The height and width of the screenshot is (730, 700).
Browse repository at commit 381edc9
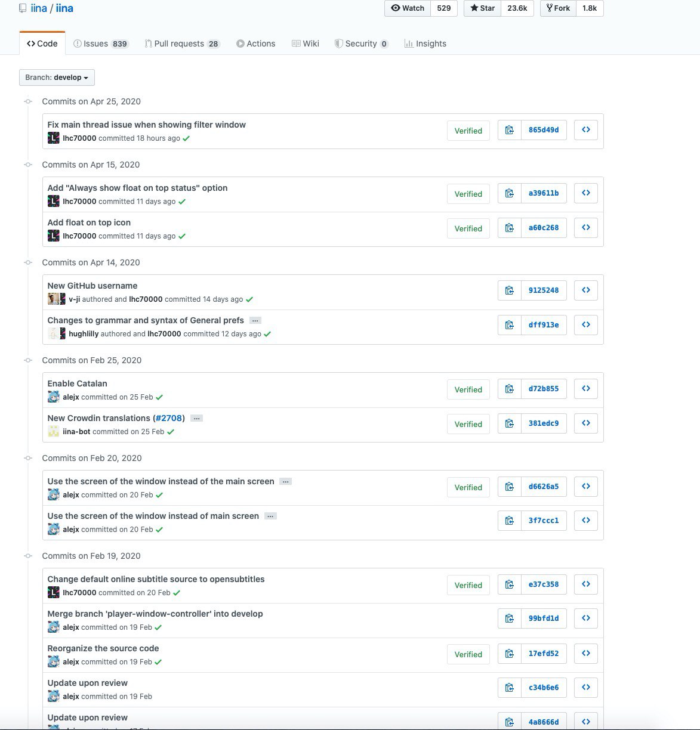586,423
